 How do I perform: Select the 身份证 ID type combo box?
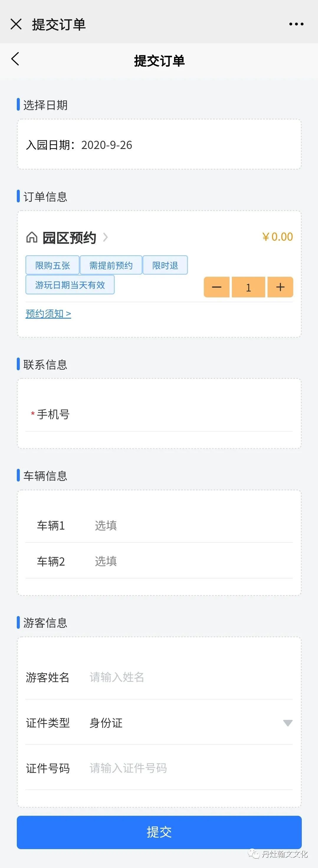(182, 723)
